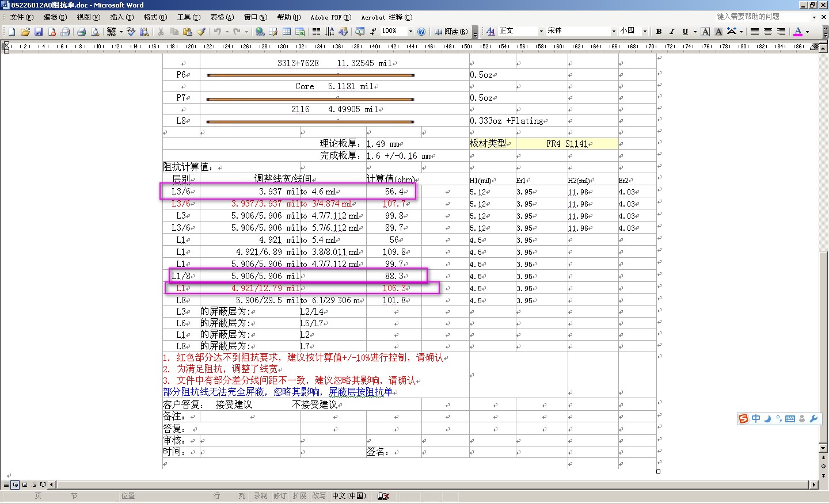Click the font color A swatch button
Viewport: 829px width, 504px height.
(x=798, y=32)
